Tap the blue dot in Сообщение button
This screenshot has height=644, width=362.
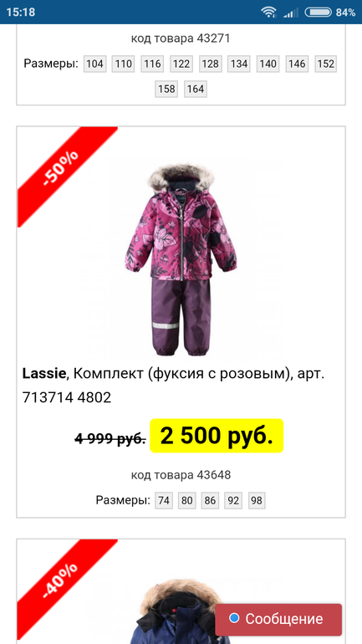tap(234, 618)
